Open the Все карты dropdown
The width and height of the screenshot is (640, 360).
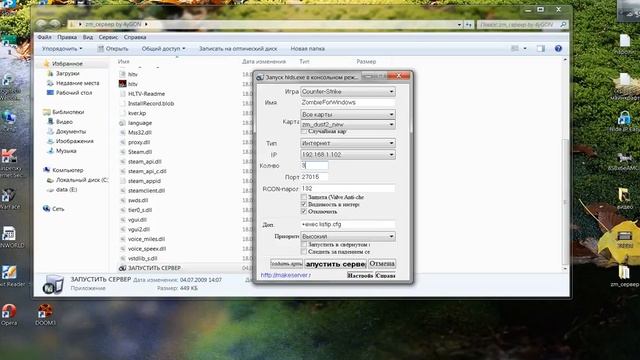[348, 114]
